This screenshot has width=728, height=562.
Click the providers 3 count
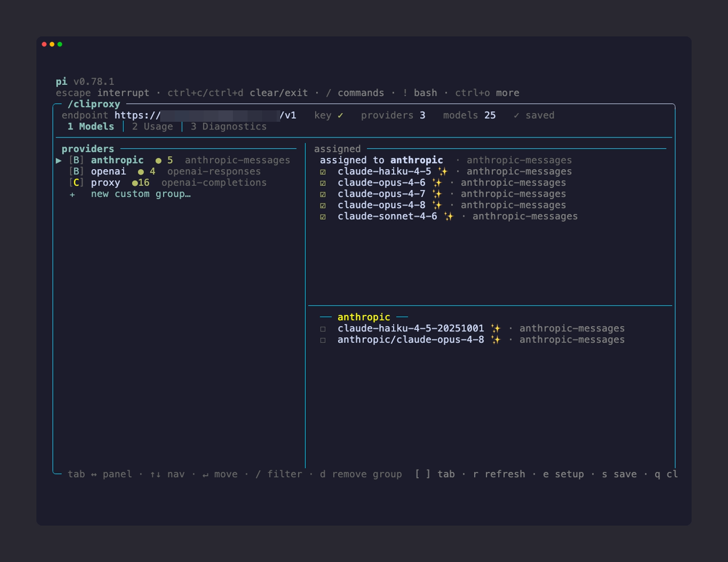pos(393,116)
